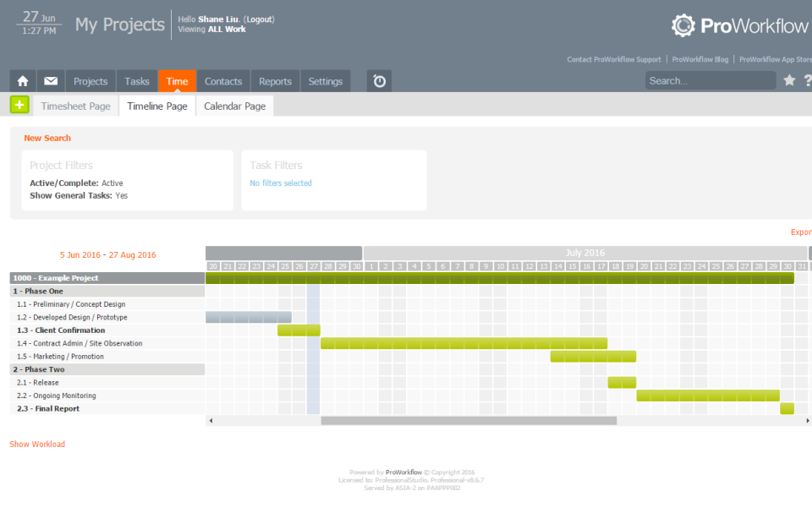Open the Projects menu

click(x=90, y=80)
